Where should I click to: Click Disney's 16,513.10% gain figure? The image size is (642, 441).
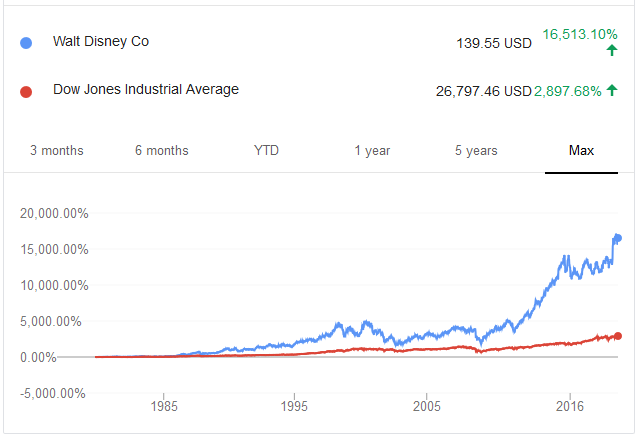[580, 34]
